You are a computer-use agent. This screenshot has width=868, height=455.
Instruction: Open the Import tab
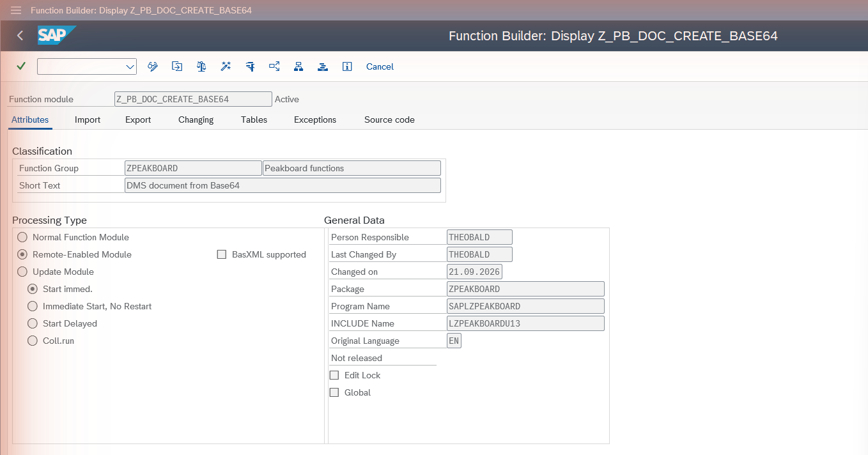click(88, 120)
